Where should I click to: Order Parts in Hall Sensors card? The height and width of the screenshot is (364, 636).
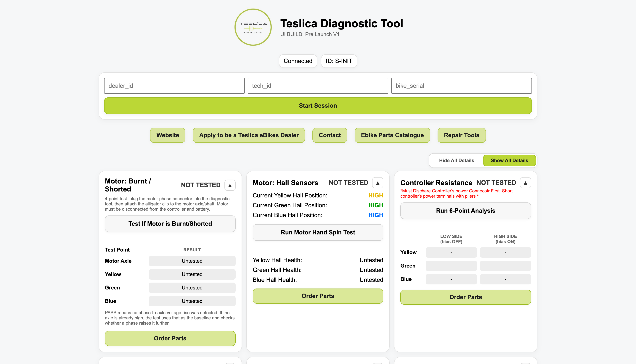pyautogui.click(x=318, y=296)
